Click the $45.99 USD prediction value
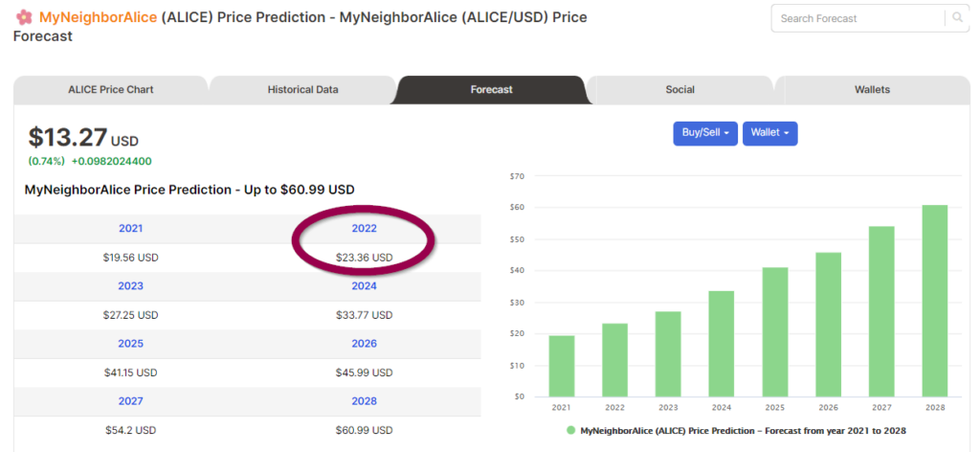 tap(365, 373)
